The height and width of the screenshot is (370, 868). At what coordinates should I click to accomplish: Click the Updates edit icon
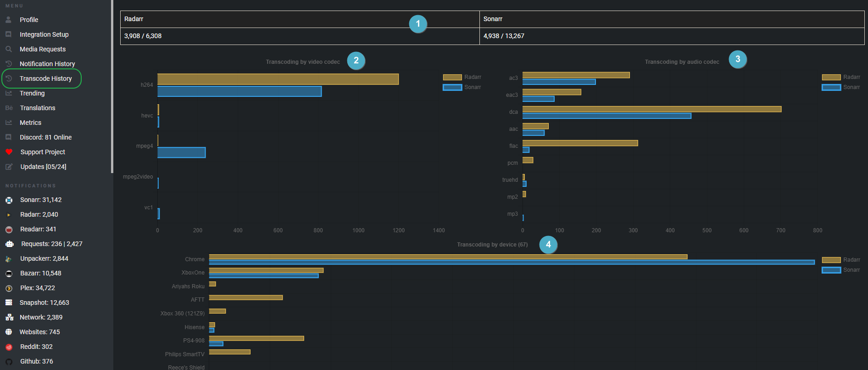(9, 167)
